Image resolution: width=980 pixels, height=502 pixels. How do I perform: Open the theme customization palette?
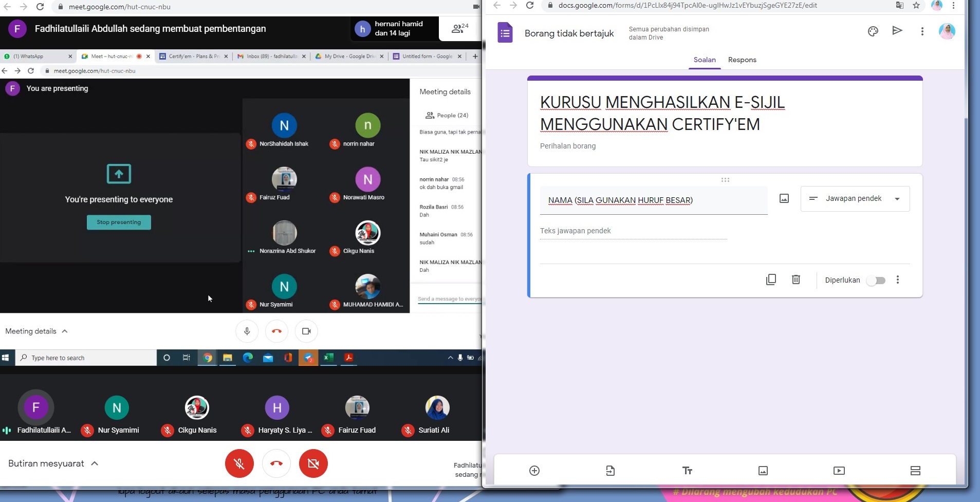[873, 31]
